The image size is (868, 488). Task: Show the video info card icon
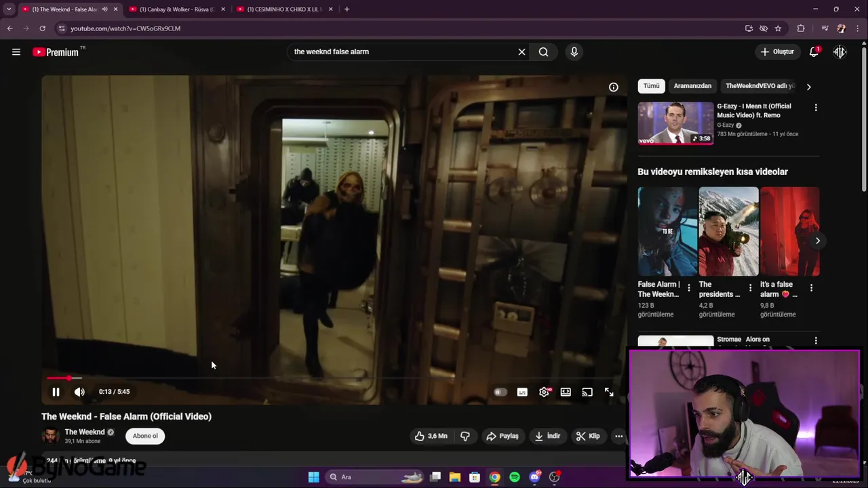tap(613, 87)
